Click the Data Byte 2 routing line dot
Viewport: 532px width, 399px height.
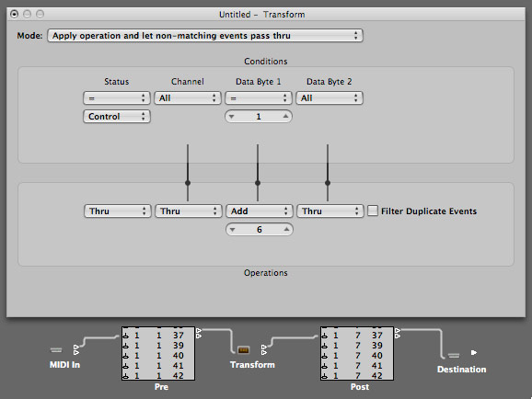(x=328, y=183)
